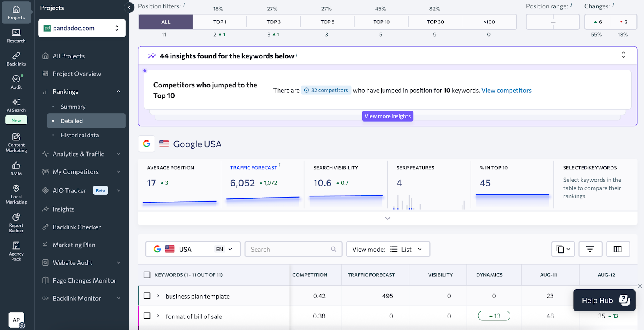Expand the Backlink Monitor section

118,298
